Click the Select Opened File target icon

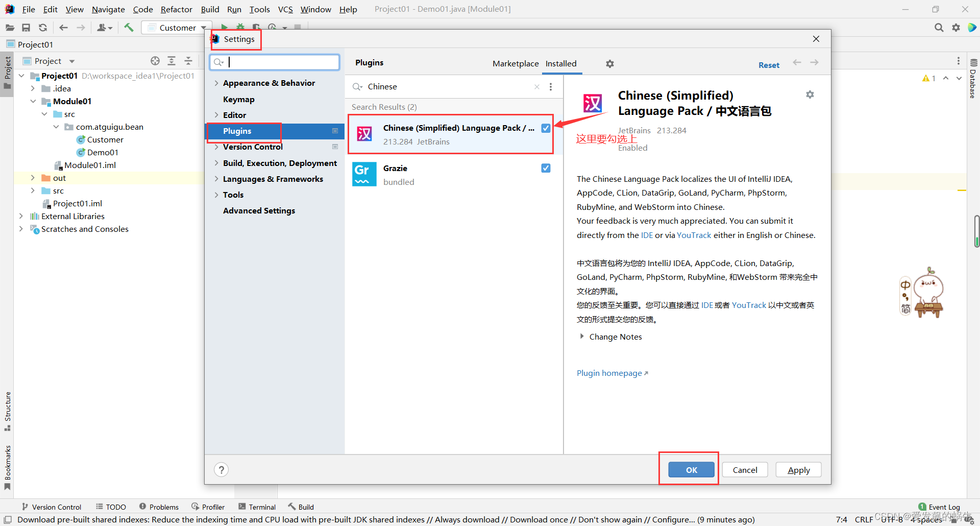pos(155,61)
